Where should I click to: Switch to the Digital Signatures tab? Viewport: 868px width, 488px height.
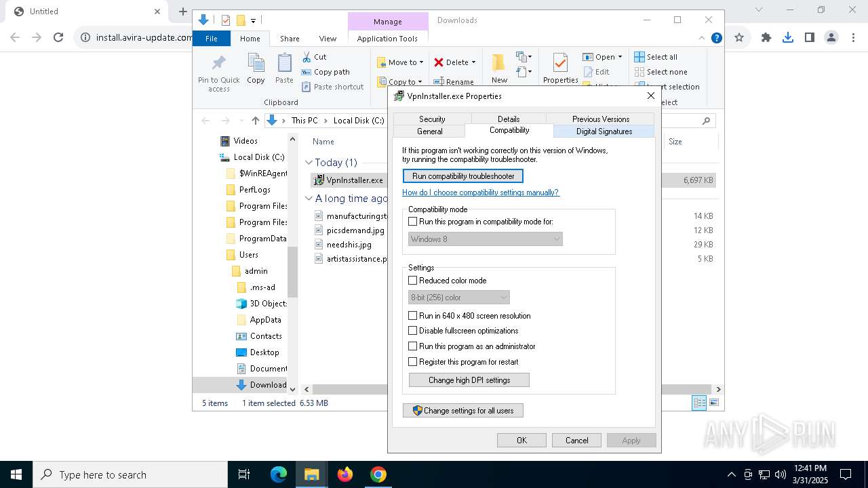(x=604, y=131)
